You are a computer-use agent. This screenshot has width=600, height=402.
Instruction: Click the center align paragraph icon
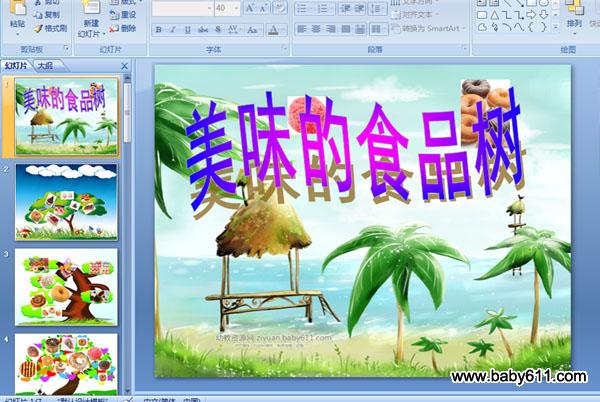pos(316,29)
